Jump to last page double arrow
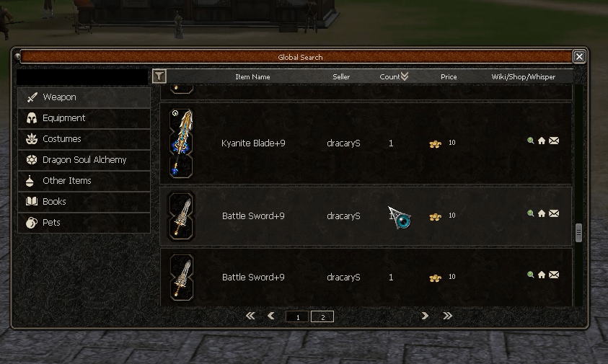608x364 pixels. pyautogui.click(x=447, y=316)
